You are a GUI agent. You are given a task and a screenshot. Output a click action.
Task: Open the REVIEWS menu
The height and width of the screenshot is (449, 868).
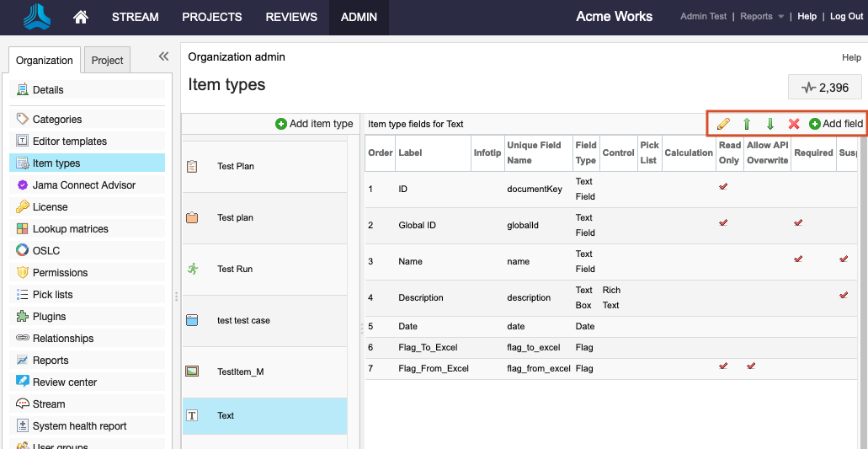(291, 17)
